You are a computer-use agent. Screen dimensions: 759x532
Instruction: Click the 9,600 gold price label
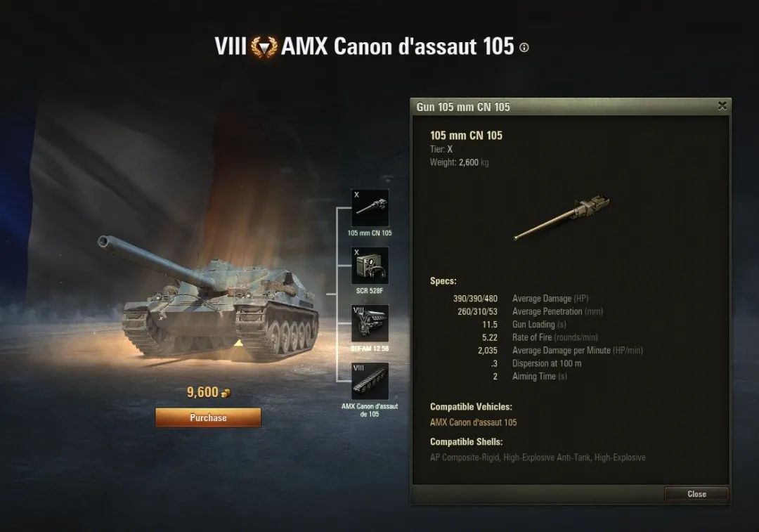[x=202, y=392]
